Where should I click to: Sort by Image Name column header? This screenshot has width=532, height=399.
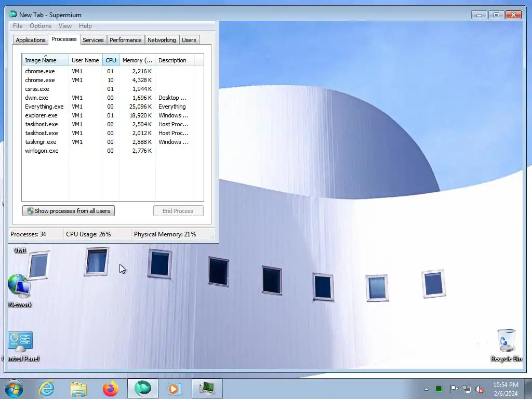coord(46,60)
